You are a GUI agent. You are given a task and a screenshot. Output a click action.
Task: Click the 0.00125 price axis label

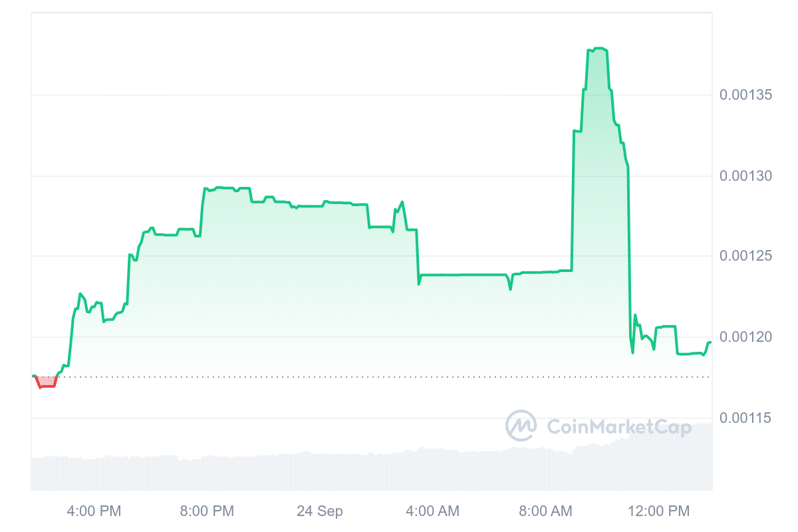(x=745, y=257)
